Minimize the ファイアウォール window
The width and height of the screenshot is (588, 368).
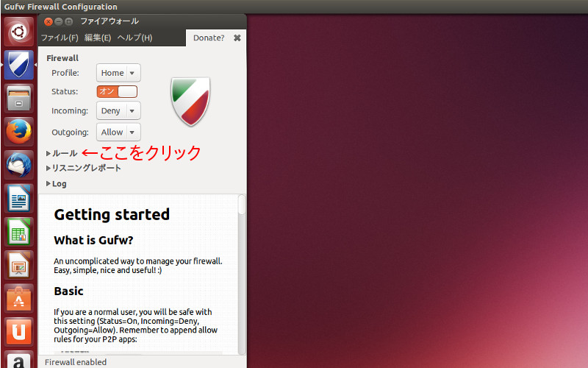[59, 22]
